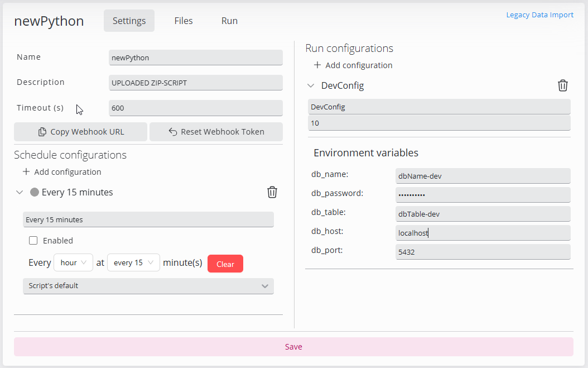
Task: Click the gray status dot for schedule
Action: pyautogui.click(x=35, y=192)
